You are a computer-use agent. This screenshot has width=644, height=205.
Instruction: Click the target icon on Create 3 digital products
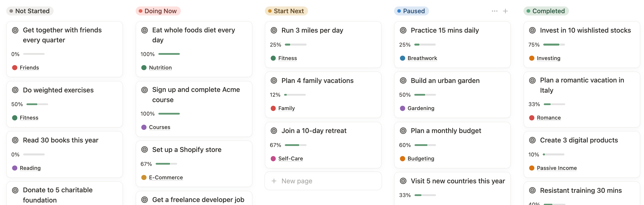tap(532, 140)
